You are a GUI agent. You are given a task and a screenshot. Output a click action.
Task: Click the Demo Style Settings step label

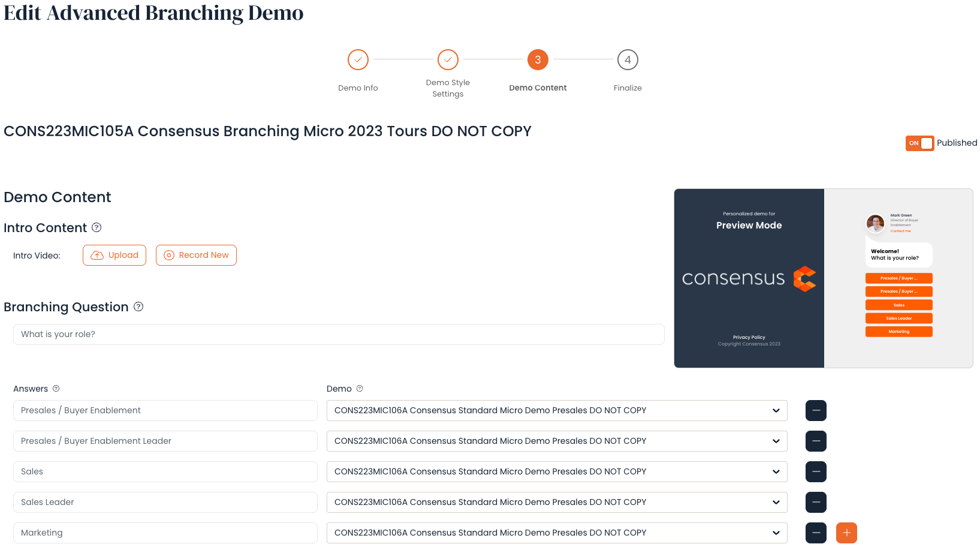(448, 88)
